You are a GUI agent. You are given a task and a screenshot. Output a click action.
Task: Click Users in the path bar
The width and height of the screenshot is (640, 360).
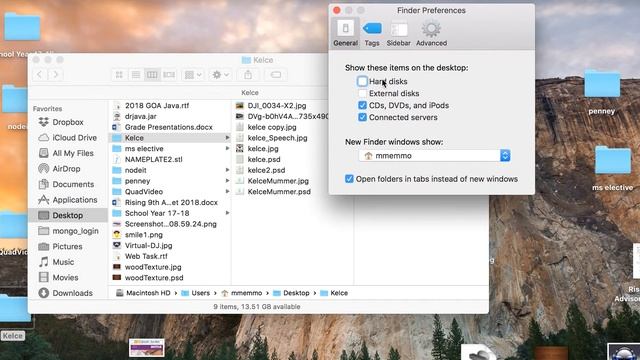[x=196, y=293]
